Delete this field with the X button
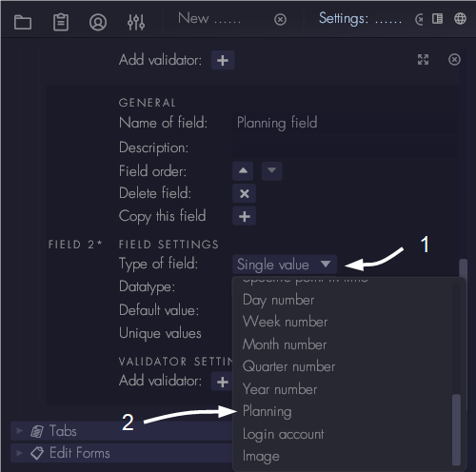The width and height of the screenshot is (476, 472). point(244,193)
